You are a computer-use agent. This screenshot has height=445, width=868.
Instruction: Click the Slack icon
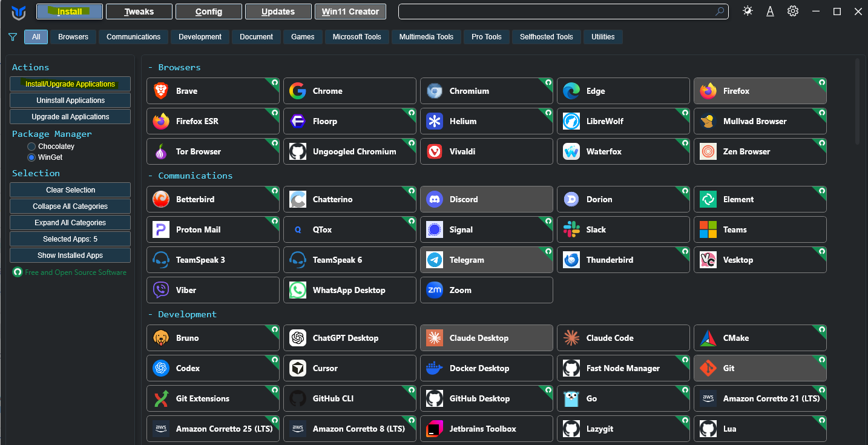point(571,229)
